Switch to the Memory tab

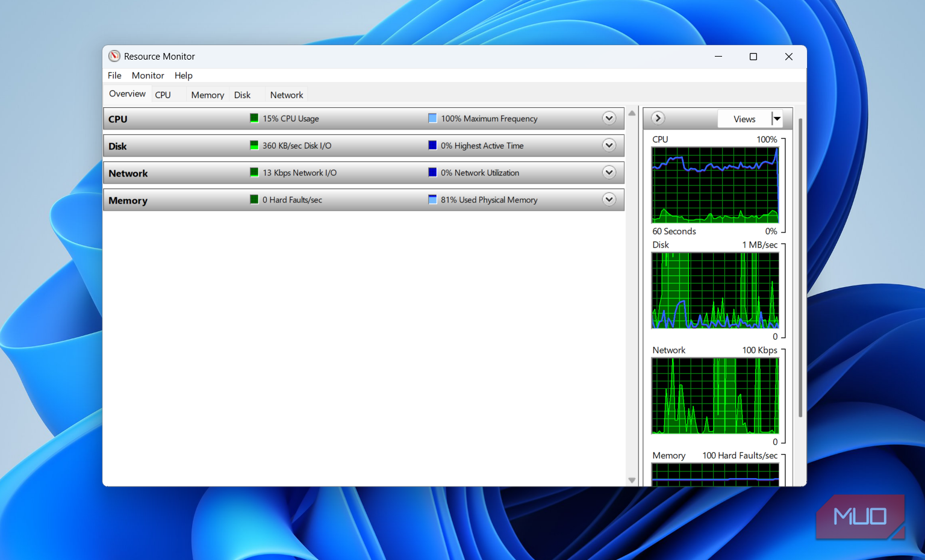[208, 95]
